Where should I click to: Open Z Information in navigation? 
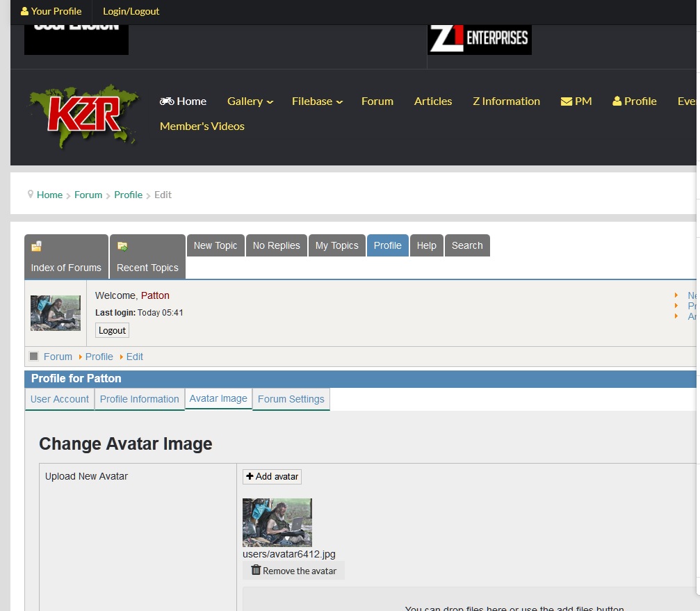click(x=506, y=101)
